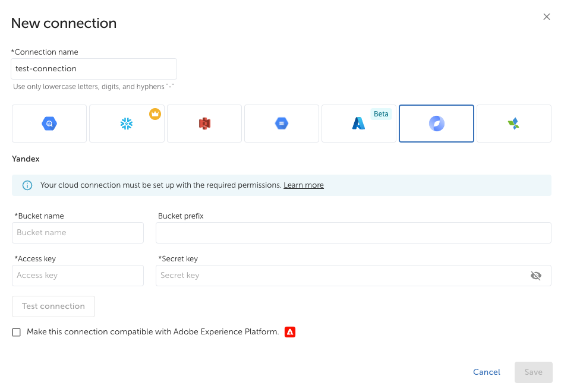This screenshot has height=392, width=561.
Task: Select the green and blue leaf tile
Action: pyautogui.click(x=513, y=124)
